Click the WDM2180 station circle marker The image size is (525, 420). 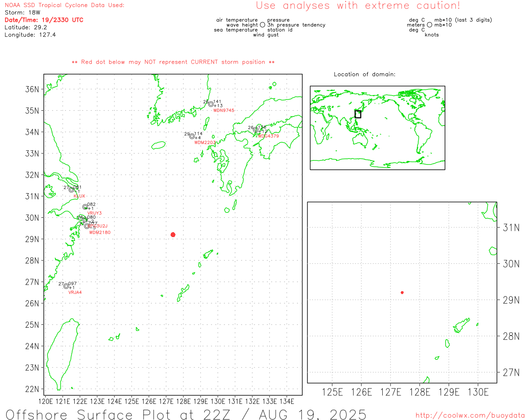[x=87, y=226]
